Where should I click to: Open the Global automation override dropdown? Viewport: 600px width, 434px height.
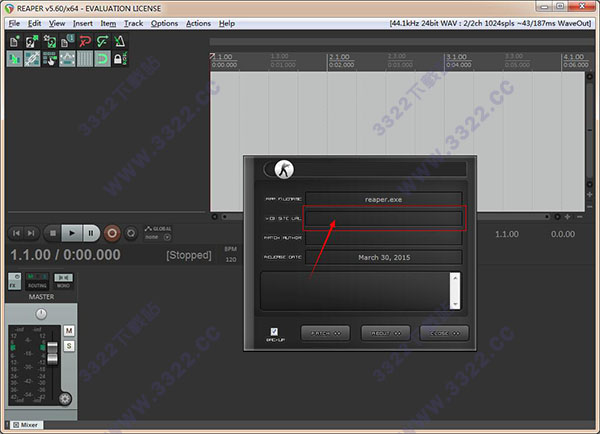coord(158,233)
